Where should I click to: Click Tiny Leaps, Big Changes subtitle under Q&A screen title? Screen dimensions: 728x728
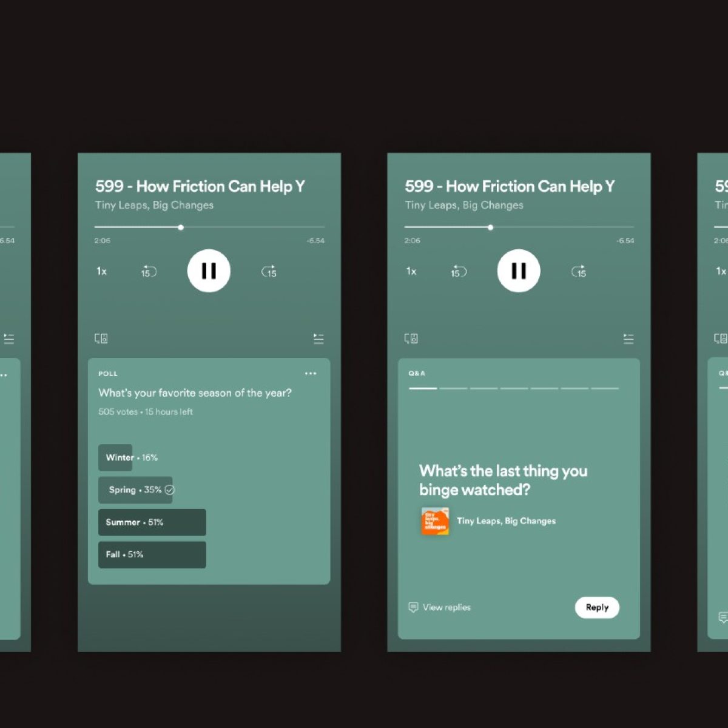click(464, 205)
